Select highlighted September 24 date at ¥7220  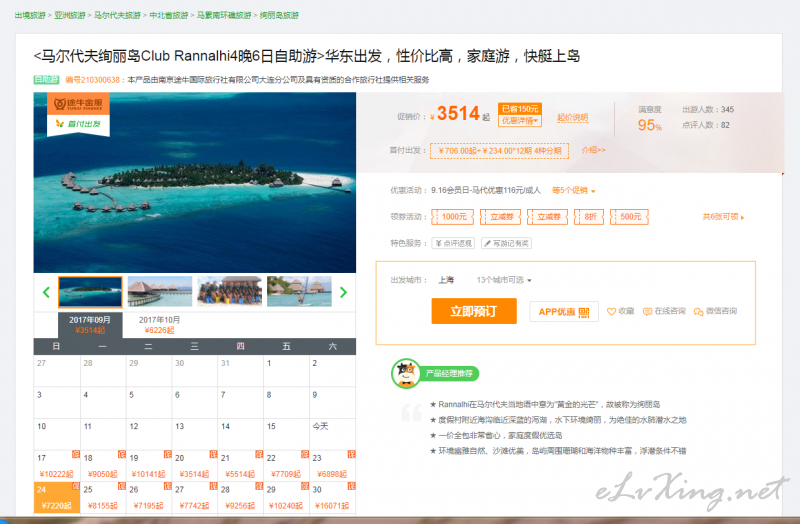pyautogui.click(x=57, y=497)
